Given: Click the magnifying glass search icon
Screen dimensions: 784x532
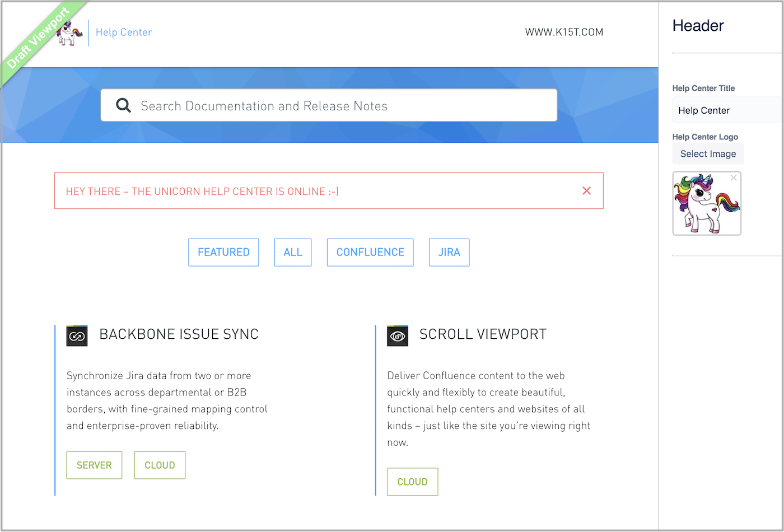Looking at the screenshot, I should pyautogui.click(x=123, y=105).
